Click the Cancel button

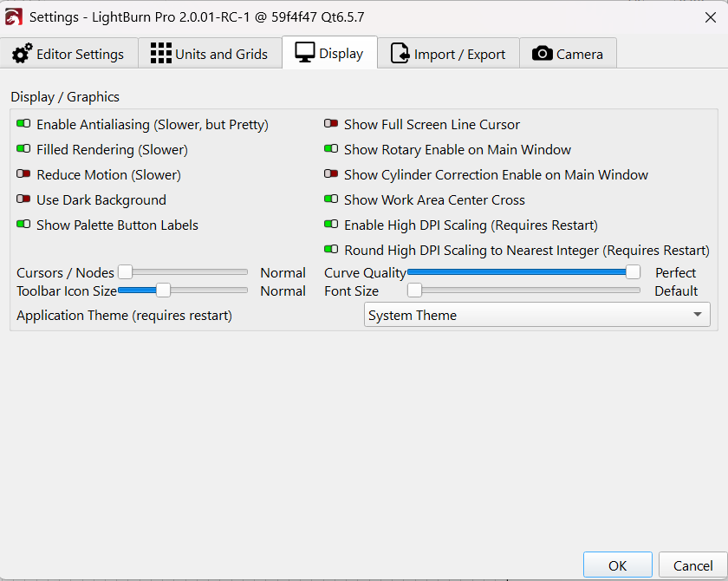(x=692, y=565)
